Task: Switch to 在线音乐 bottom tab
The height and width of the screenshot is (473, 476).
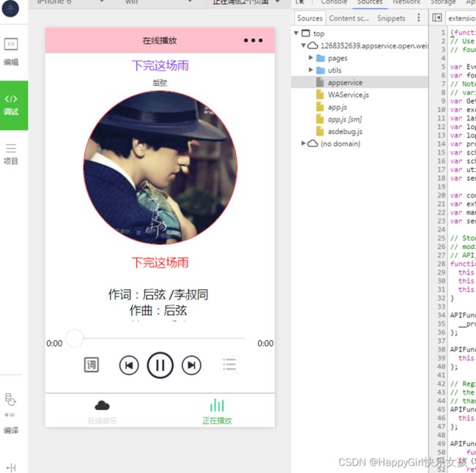Action: click(103, 411)
